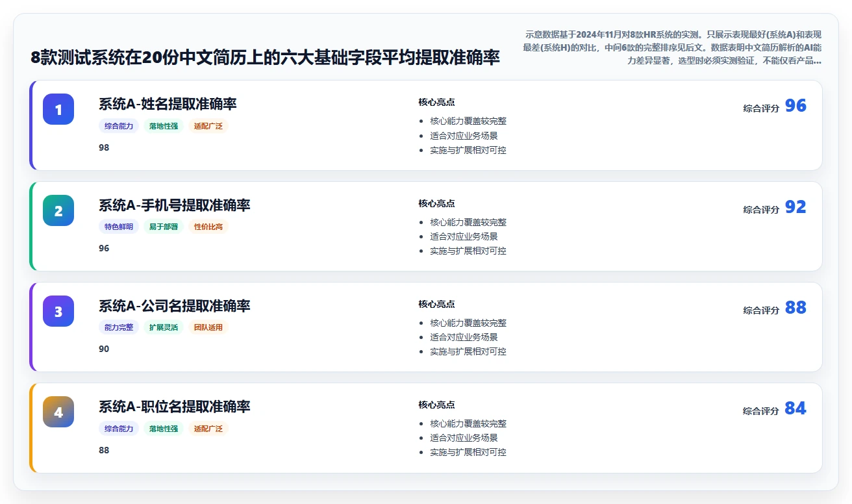Click the rank 4 number badge
The height and width of the screenshot is (504, 852).
(58, 412)
